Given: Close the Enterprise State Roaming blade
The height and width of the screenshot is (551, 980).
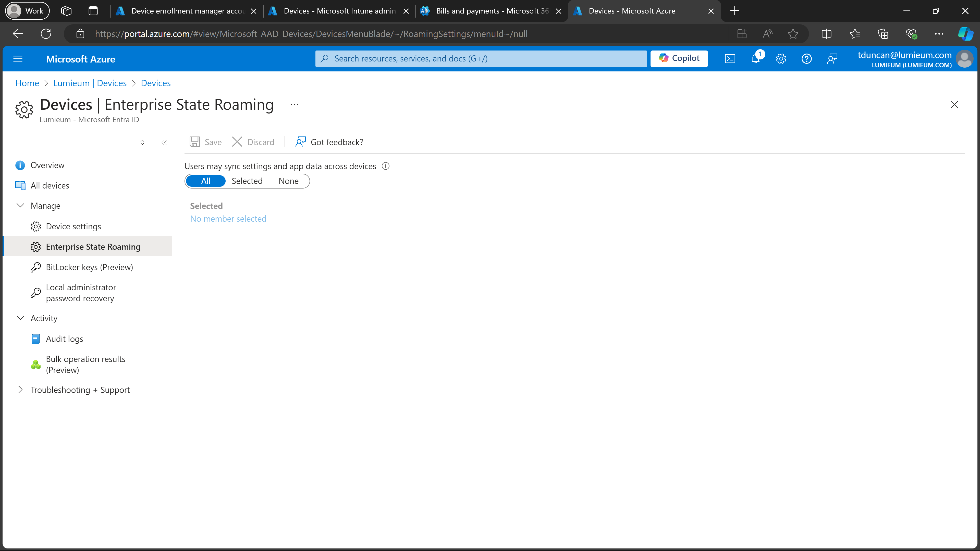Looking at the screenshot, I should click(954, 105).
